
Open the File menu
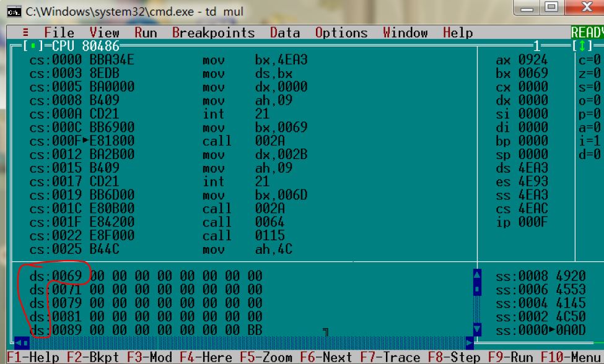pos(59,32)
